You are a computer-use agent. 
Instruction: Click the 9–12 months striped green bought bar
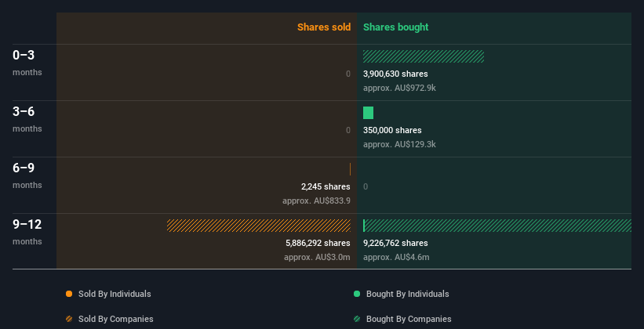(x=498, y=226)
